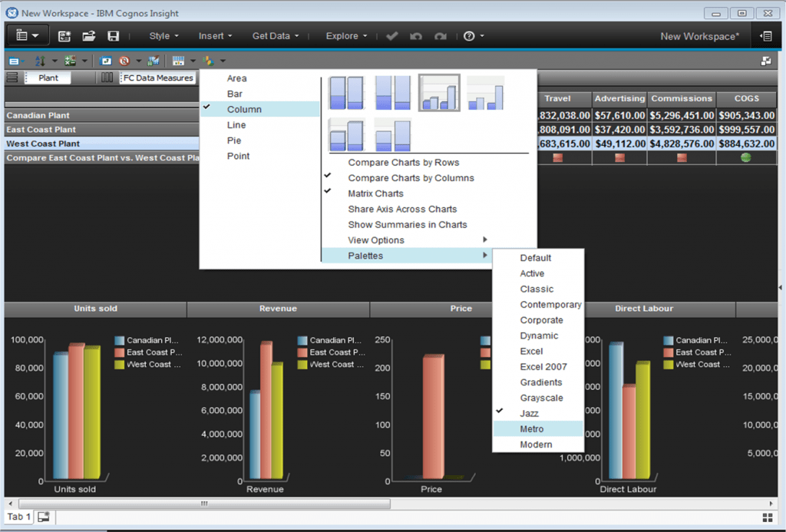The image size is (786, 532).
Task: Select the New sidebar item icon on toolbar
Action: pyautogui.click(x=14, y=60)
